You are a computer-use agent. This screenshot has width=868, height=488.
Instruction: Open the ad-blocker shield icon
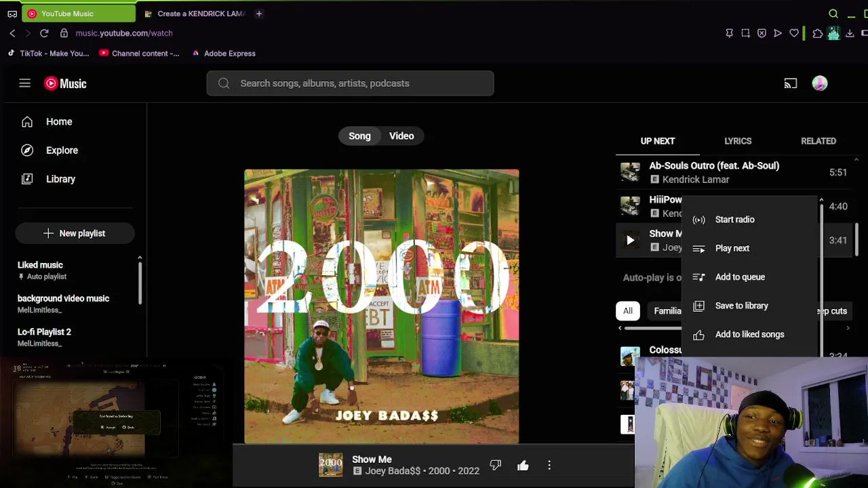(762, 33)
